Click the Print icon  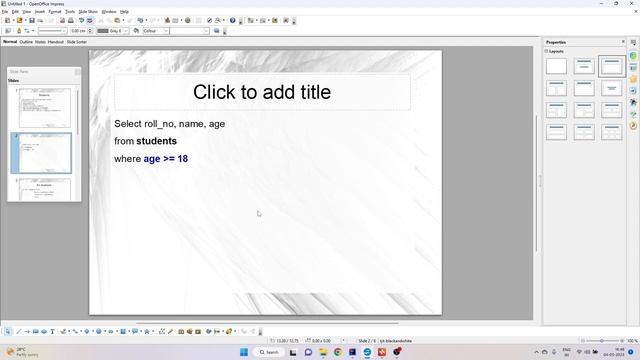coord(71,20)
